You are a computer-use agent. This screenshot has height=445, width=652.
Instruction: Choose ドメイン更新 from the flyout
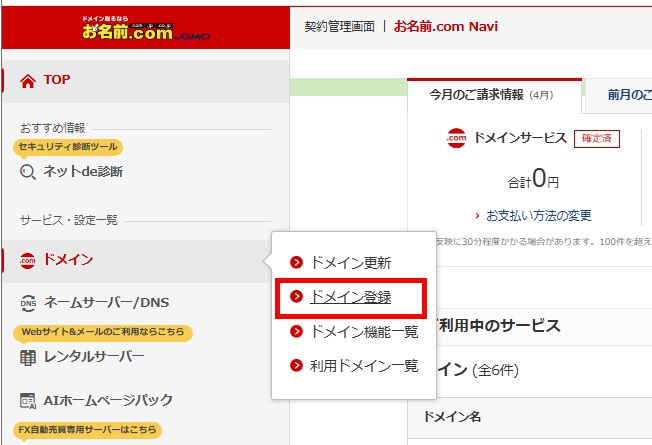coord(351,263)
